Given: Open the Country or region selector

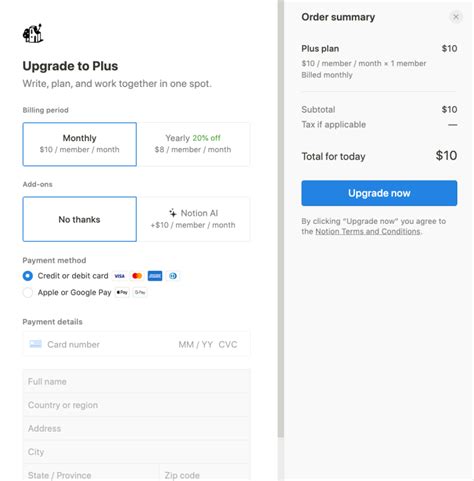Looking at the screenshot, I should [136, 405].
